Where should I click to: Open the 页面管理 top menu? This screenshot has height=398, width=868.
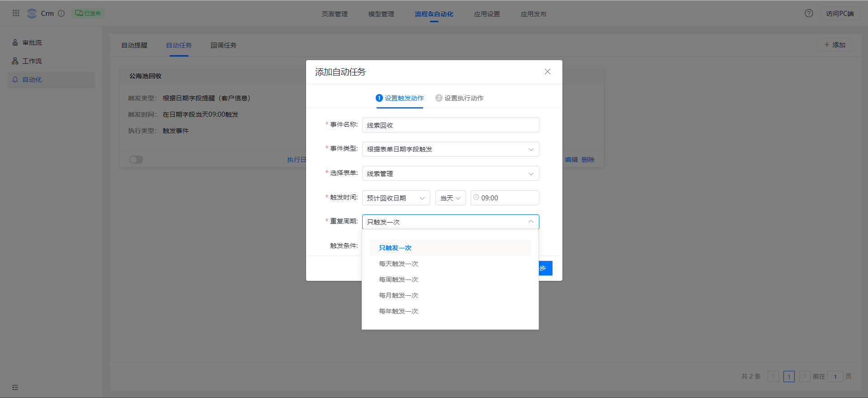click(x=335, y=14)
